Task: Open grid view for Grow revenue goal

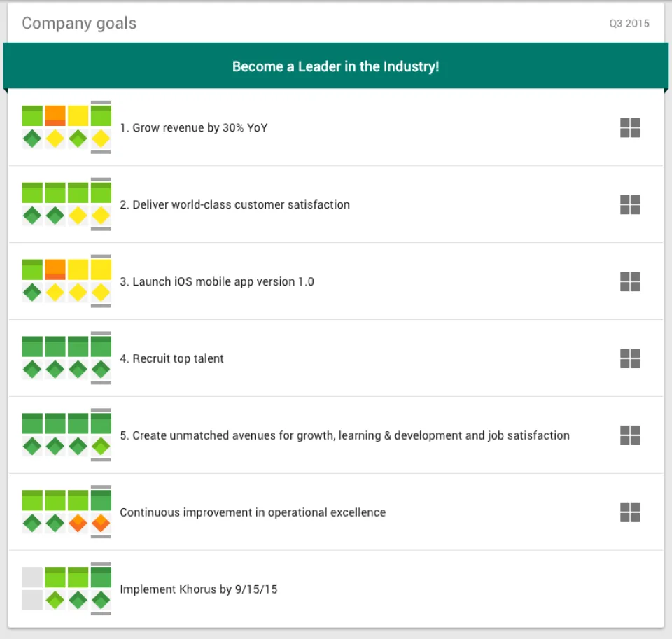Action: tap(630, 127)
